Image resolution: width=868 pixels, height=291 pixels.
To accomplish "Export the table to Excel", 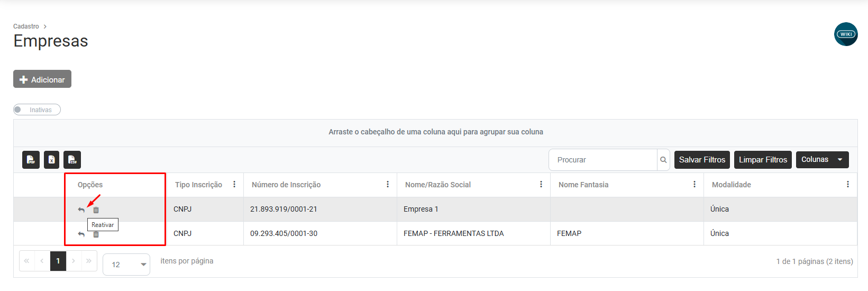I will pyautogui.click(x=51, y=160).
